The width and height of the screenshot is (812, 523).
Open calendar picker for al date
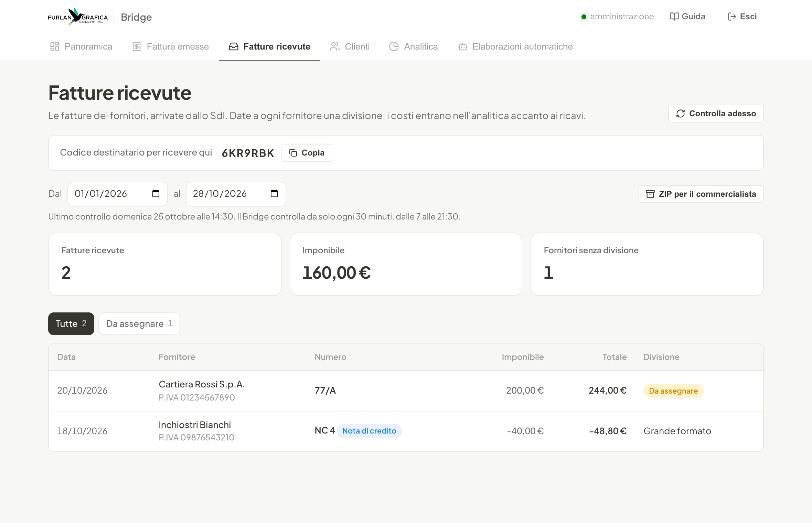[274, 194]
